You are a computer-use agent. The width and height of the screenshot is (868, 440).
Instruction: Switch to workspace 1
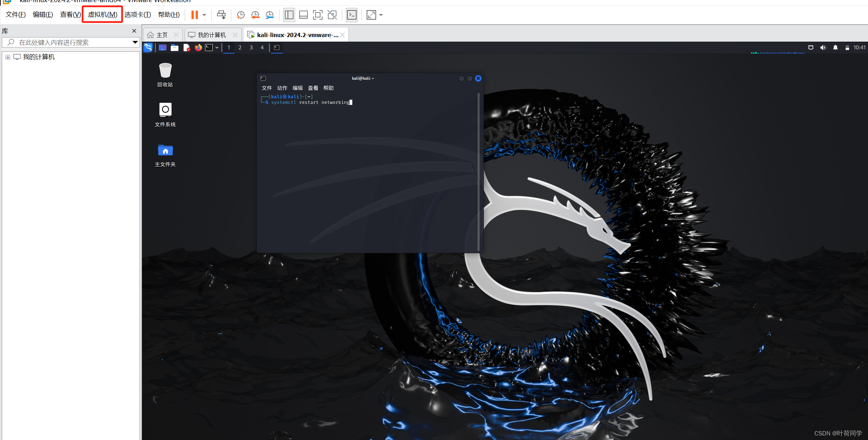229,48
